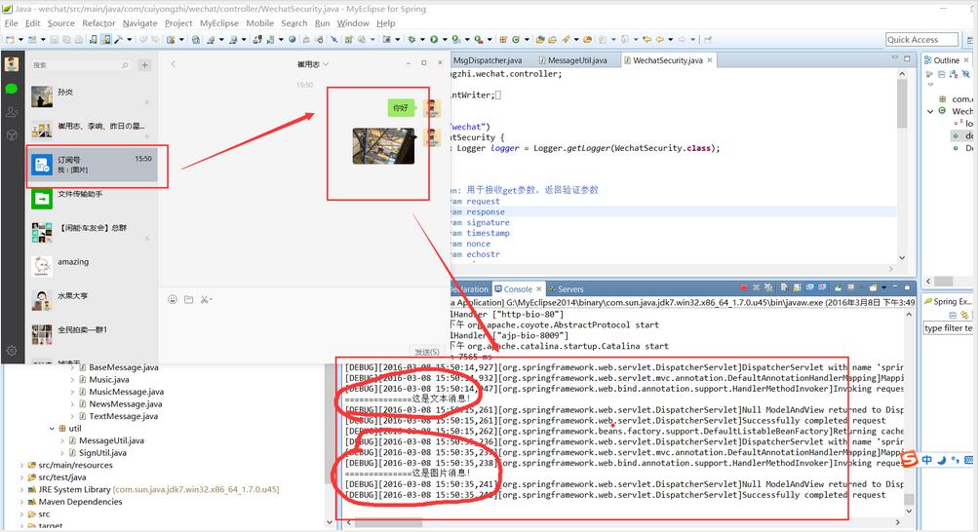Open the WeChat favorites cube icon
This screenshot has height=532, width=980.
[12, 134]
